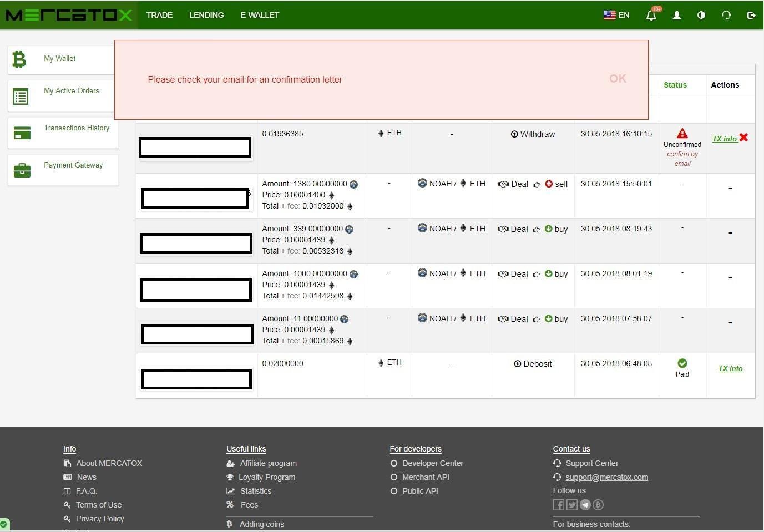Click the amount 0.01936385

(x=282, y=134)
